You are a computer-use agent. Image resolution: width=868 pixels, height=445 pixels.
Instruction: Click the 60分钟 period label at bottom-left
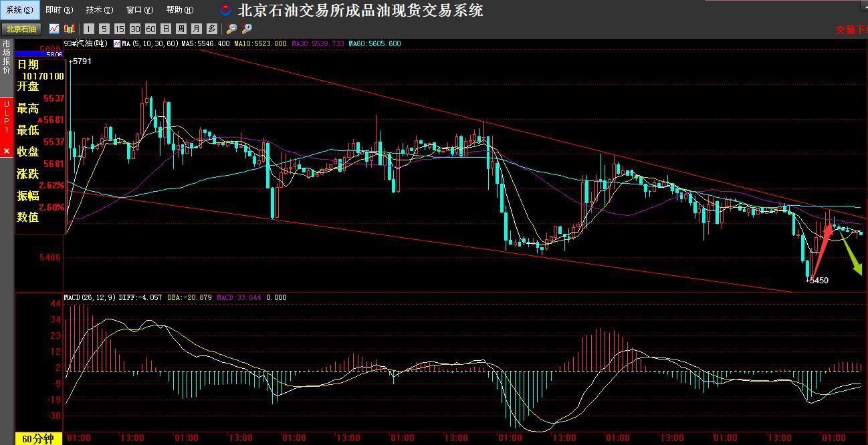(x=38, y=439)
